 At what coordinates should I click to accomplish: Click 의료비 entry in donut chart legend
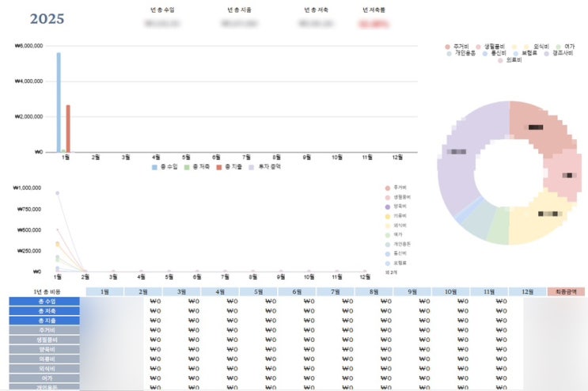[x=510, y=60]
